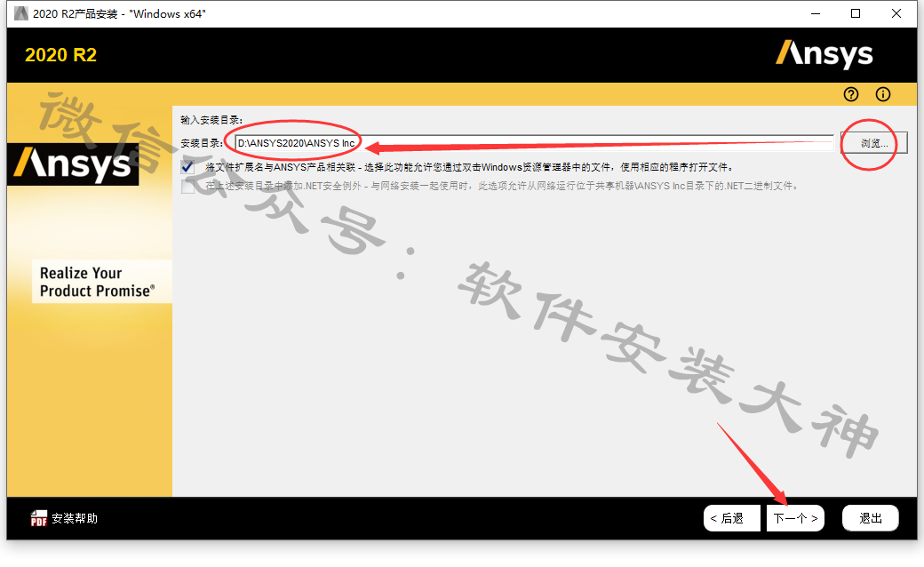Maximize the installer window

point(856,13)
